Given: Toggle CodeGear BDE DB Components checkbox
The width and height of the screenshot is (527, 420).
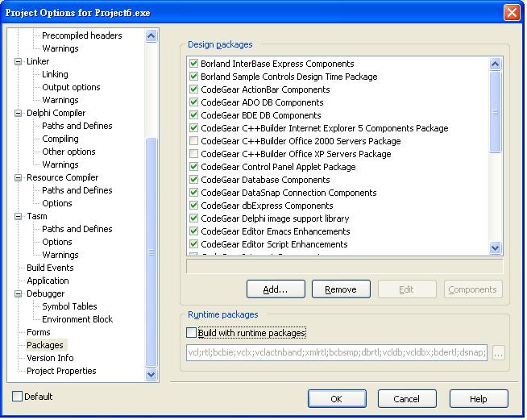Looking at the screenshot, I should (x=193, y=115).
